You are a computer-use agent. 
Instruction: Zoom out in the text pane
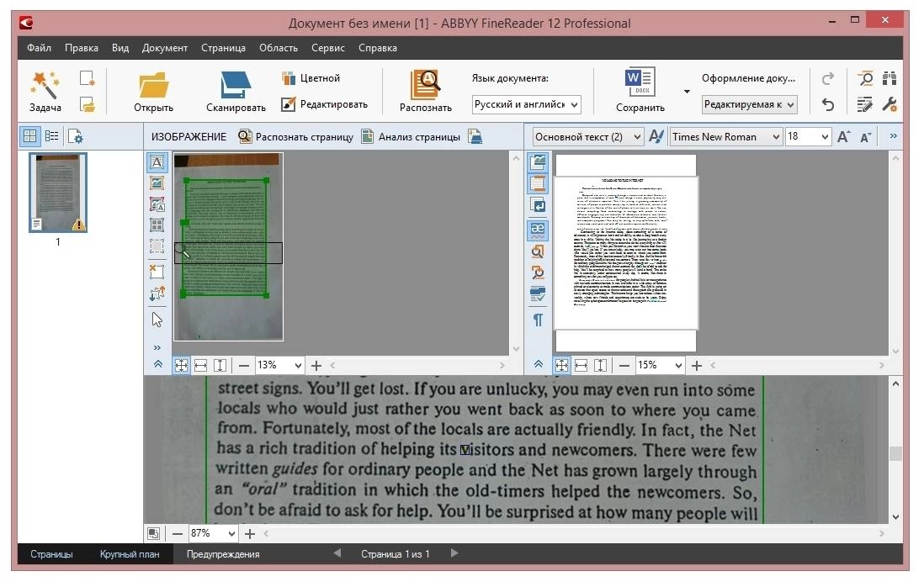coord(624,366)
